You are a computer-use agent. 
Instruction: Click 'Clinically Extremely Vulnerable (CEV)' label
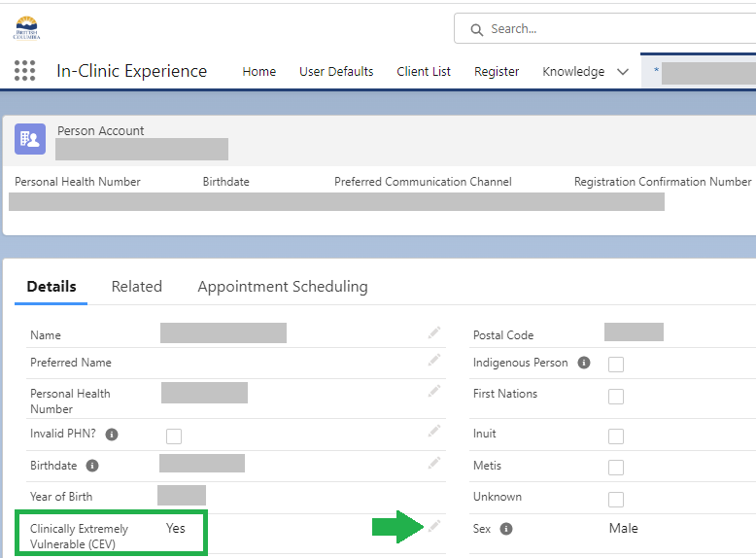(79, 537)
